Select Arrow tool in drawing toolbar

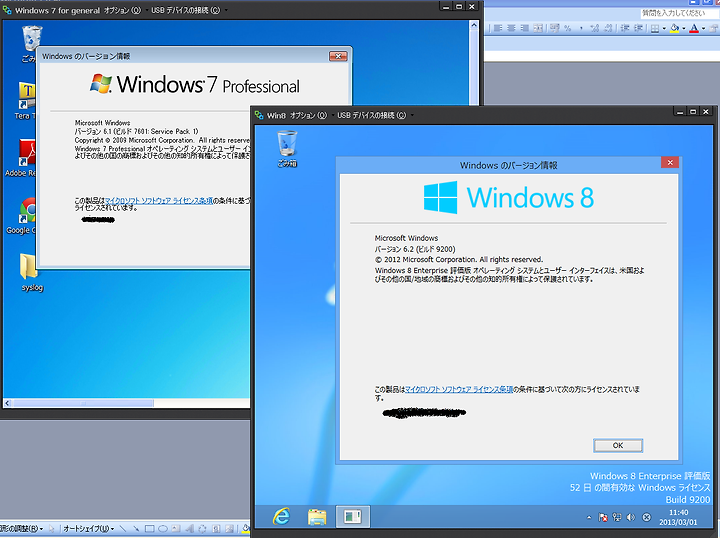[136, 529]
